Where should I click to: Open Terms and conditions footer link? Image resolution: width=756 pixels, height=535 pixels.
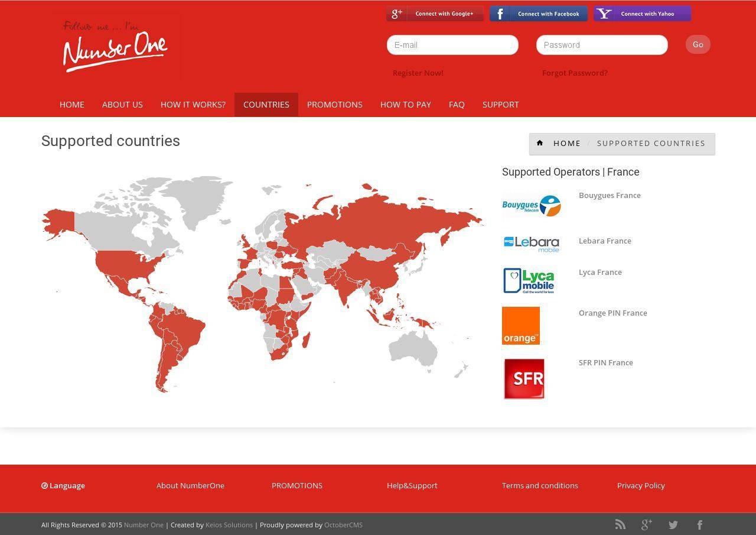[x=540, y=485]
